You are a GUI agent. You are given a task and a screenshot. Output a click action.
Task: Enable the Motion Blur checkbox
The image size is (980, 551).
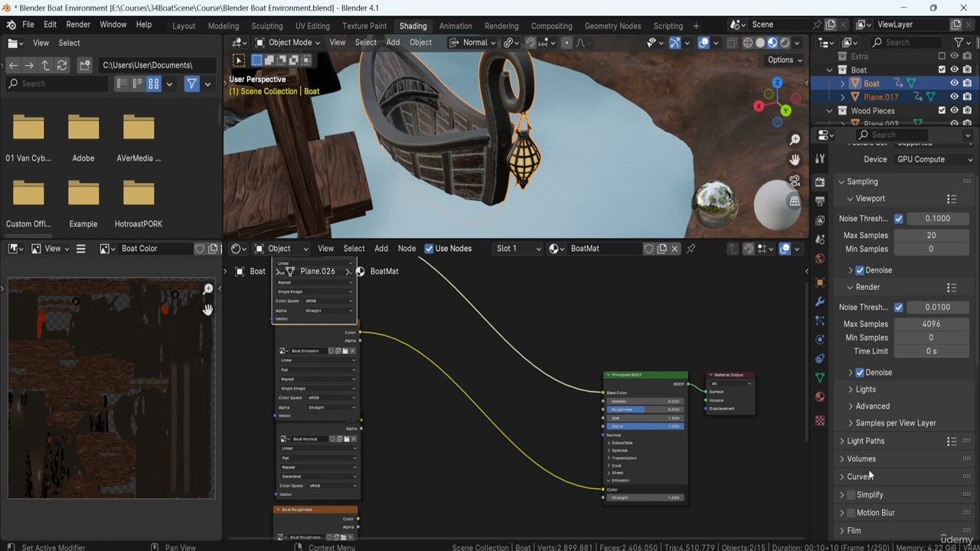coord(851,513)
